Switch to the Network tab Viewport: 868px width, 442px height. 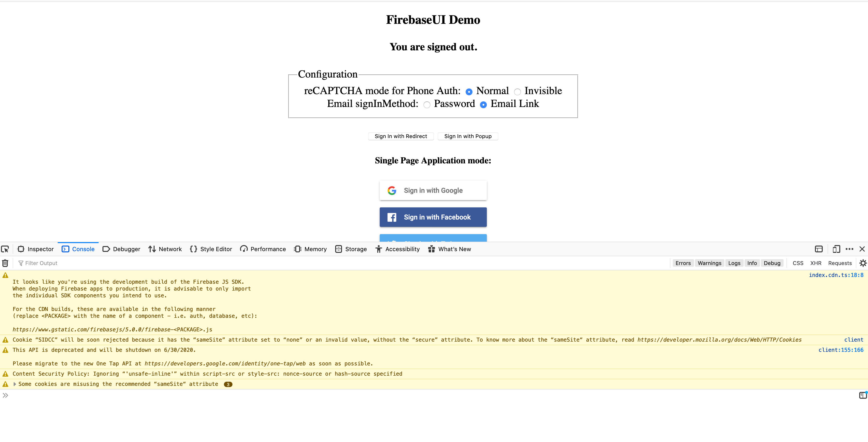pyautogui.click(x=165, y=249)
